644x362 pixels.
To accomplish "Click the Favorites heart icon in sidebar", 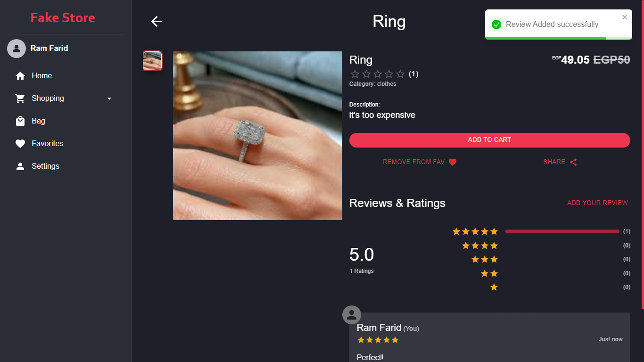I will click(x=20, y=144).
